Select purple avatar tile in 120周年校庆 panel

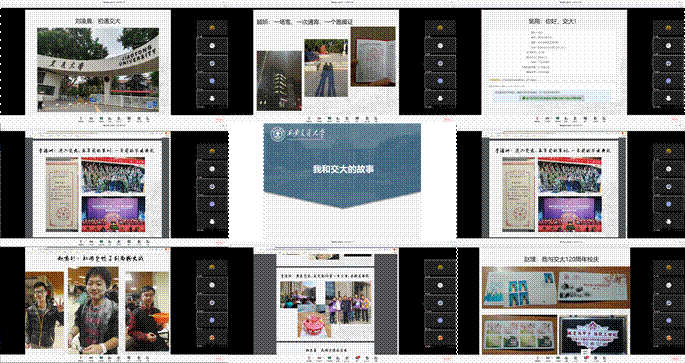tap(668, 320)
